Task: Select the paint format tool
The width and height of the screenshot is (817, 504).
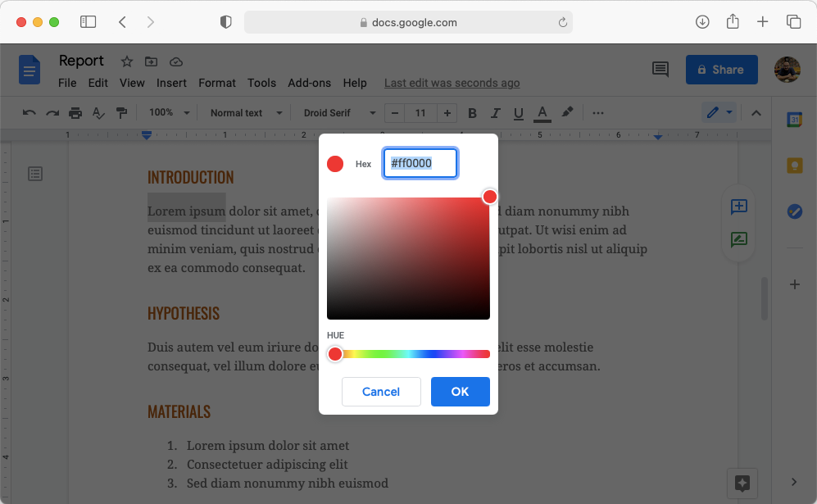Action: [122, 112]
